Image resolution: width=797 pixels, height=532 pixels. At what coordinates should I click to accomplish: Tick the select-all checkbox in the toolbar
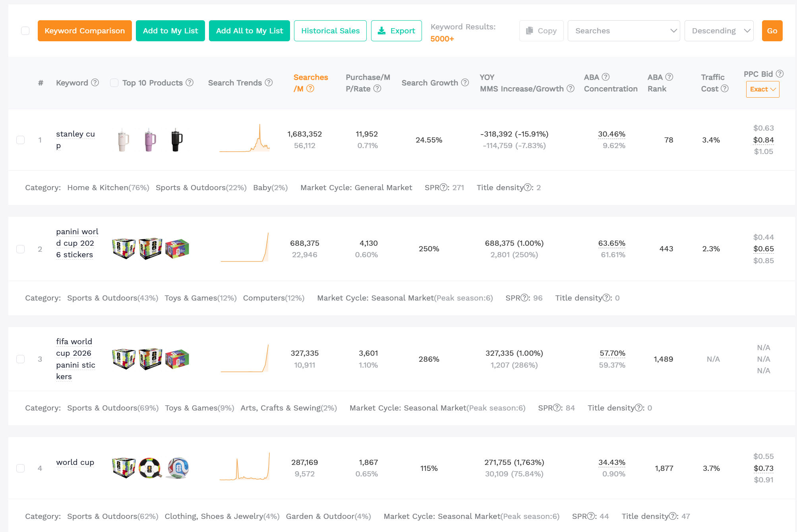click(x=25, y=31)
